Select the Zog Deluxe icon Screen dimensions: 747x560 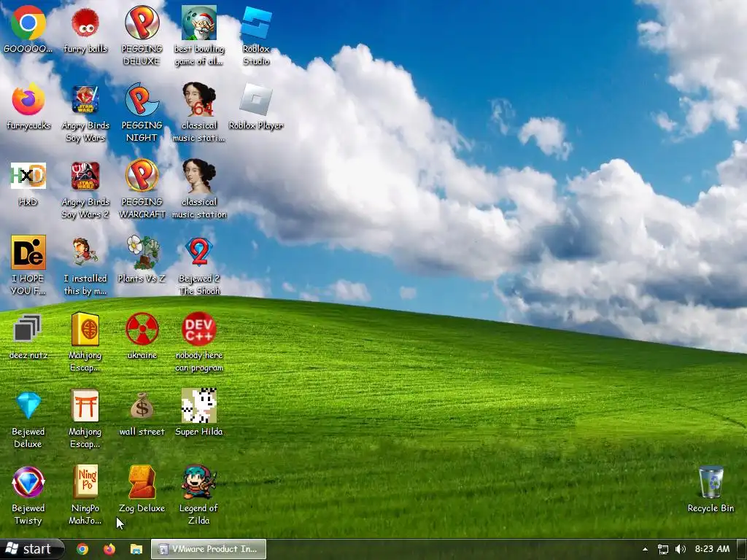142,482
